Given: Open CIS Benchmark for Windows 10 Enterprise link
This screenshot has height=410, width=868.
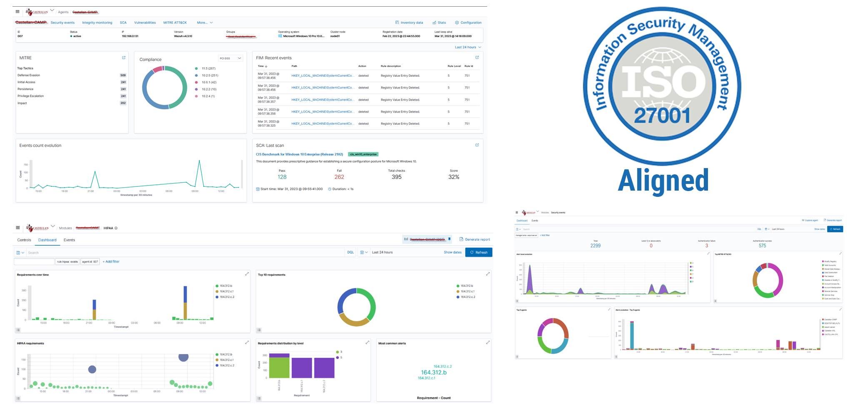Looking at the screenshot, I should (299, 154).
